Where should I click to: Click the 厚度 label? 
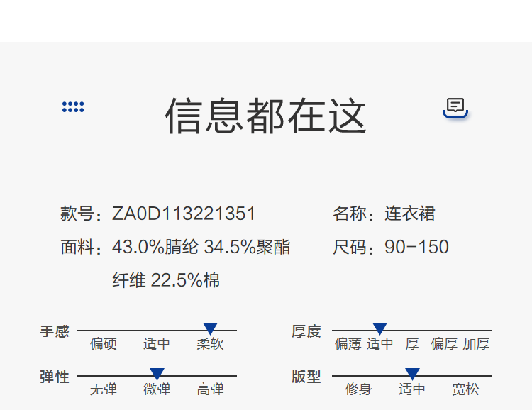click(306, 331)
